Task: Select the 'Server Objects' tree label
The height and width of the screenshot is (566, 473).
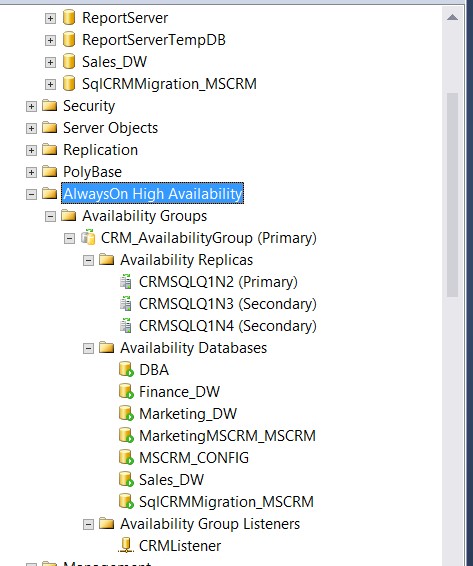Action: click(x=110, y=128)
